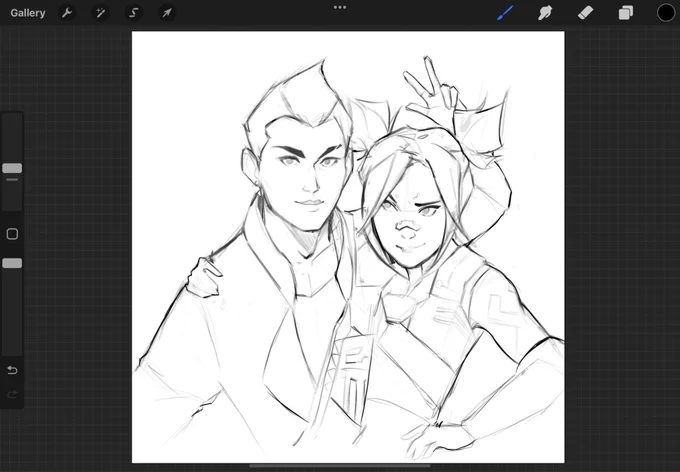This screenshot has height=472, width=680.
Task: Click the three-dot menu at top center
Action: (340, 7)
